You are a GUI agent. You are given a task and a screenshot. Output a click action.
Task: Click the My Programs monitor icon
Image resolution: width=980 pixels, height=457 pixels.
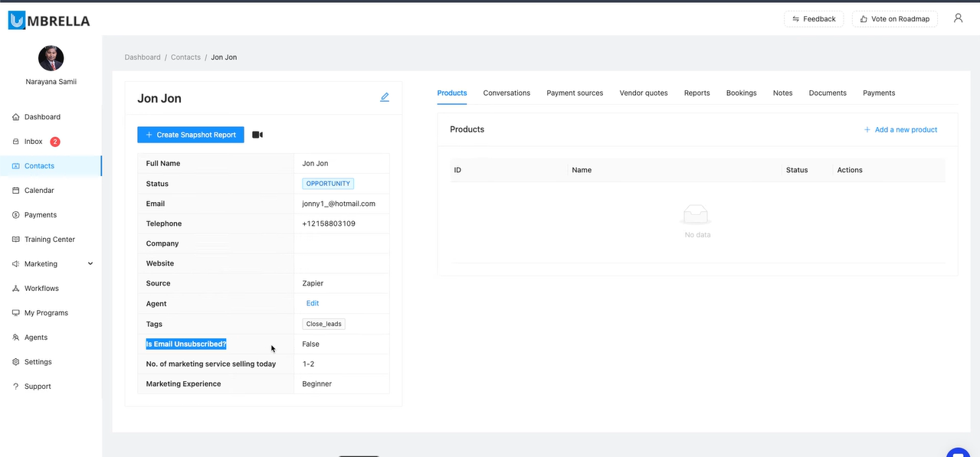pos(16,313)
